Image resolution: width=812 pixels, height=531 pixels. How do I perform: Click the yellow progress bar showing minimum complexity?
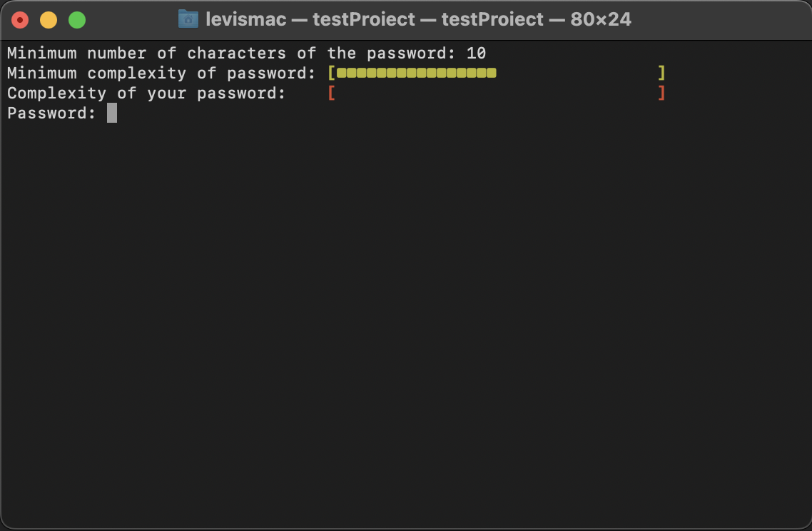pos(417,73)
